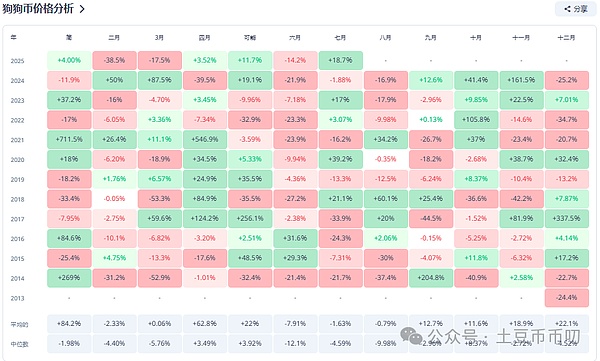Click the share icon next to 分享
This screenshot has height=361, width=600.
567,9
